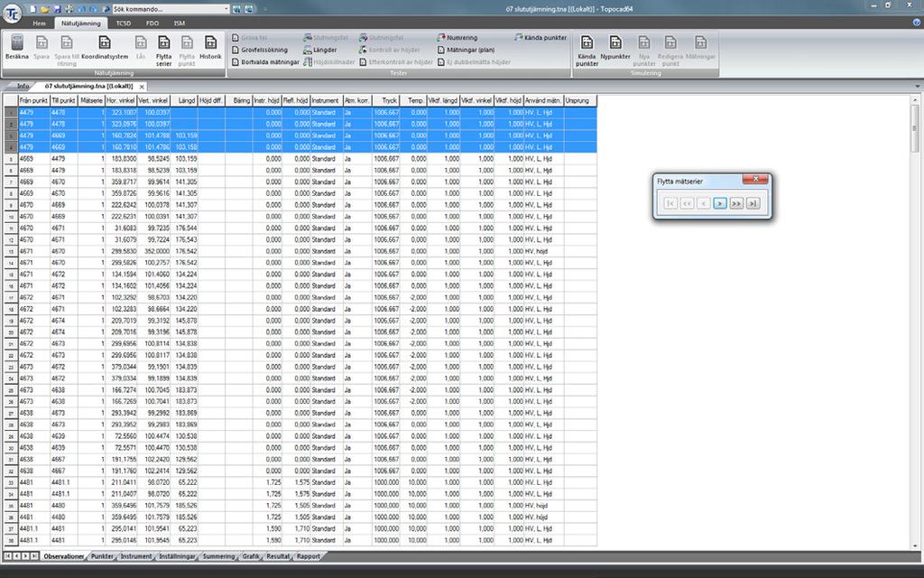Click the open folder icon in quick toolbar
Viewport: 924px width, 578px height.
pyautogui.click(x=45, y=9)
